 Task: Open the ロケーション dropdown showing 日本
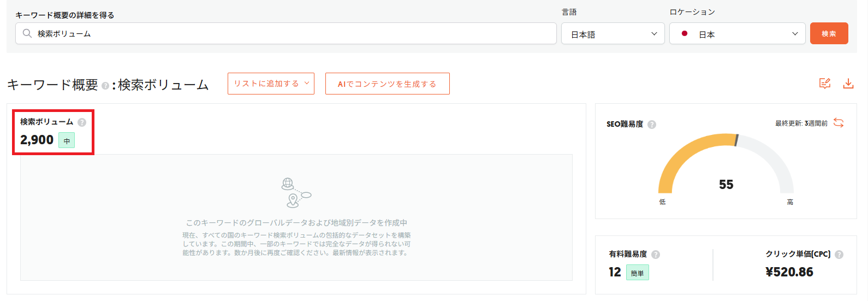click(x=737, y=34)
